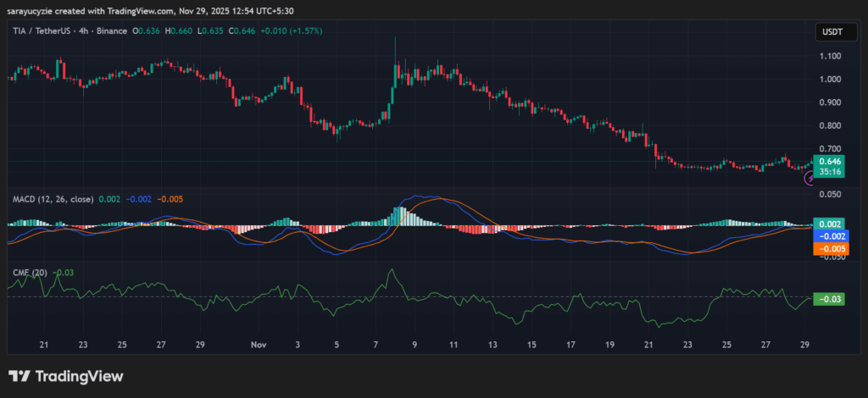868x398 pixels.
Task: Click the green -0.03 CMF value tag
Action: (x=828, y=299)
